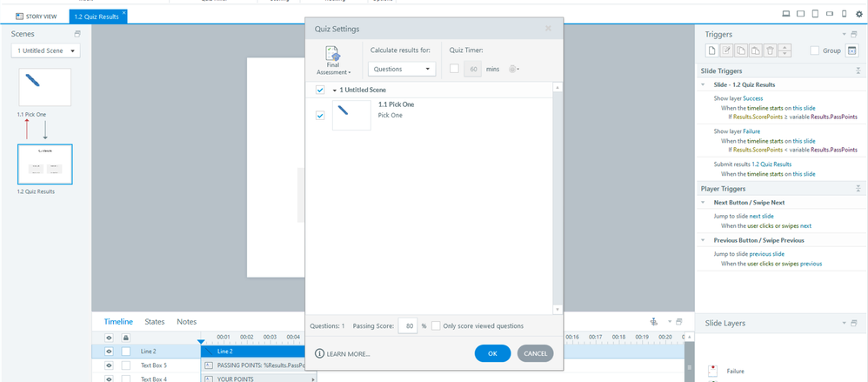
Task: Select the 1.2 Quiz Results scene thumbnail
Action: click(x=45, y=164)
